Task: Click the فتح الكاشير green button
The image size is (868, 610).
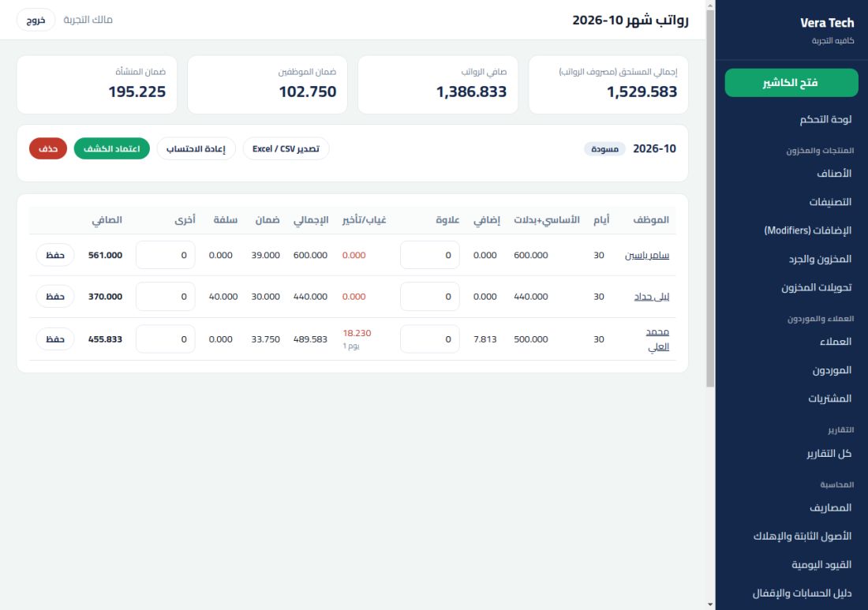Action: pyautogui.click(x=791, y=83)
